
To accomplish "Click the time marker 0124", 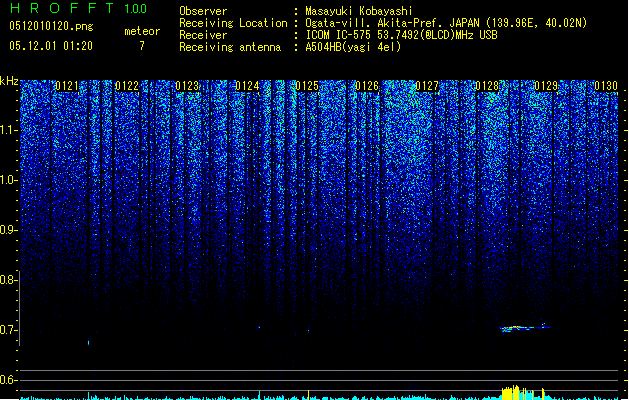I will tap(247, 86).
